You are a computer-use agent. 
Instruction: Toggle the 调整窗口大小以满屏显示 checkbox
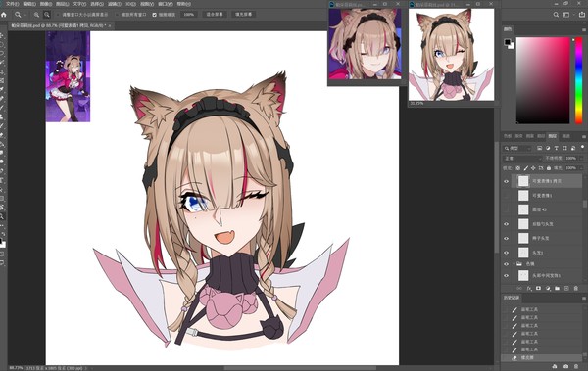click(58, 15)
